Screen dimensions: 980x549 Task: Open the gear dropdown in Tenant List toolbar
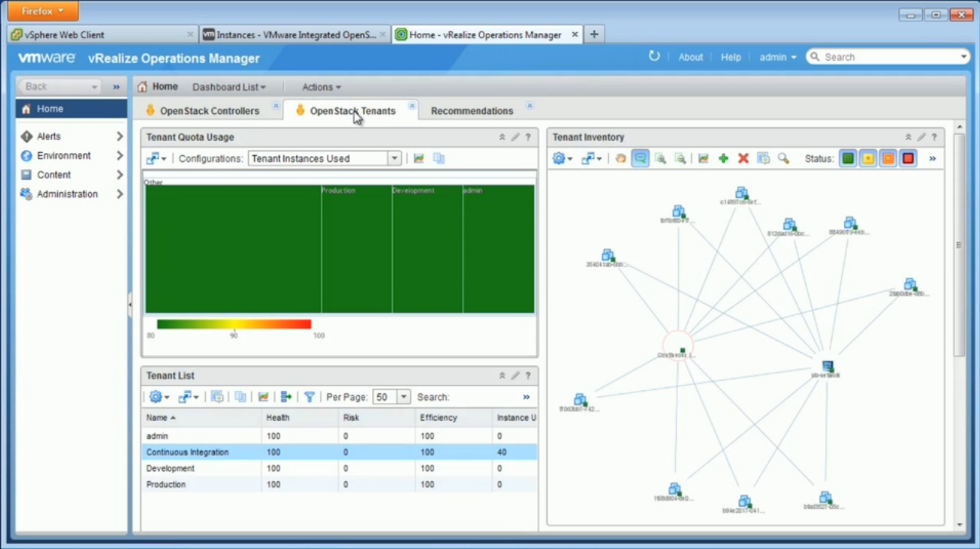[x=159, y=397]
